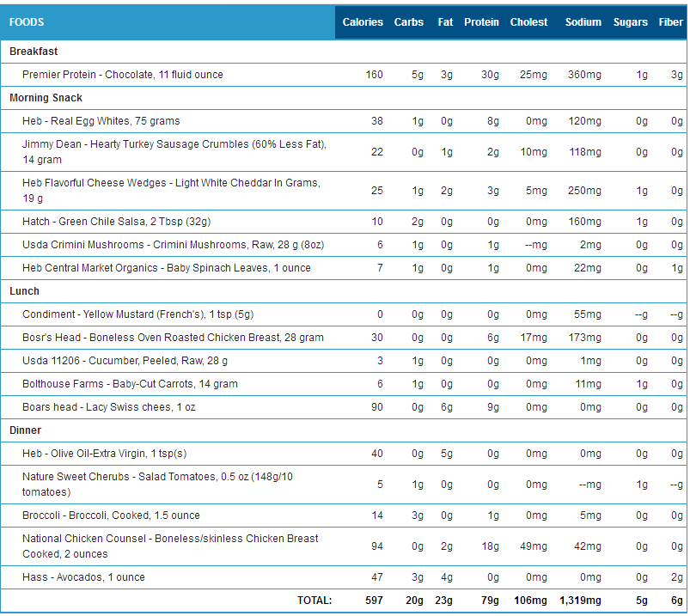Open Boars head - Lacy Swiss chees entry
Screen dimensions: 690x616
(108, 407)
